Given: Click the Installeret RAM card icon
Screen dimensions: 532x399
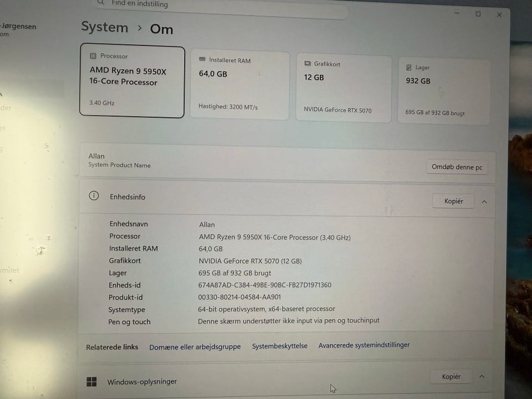Looking at the screenshot, I should [202, 59].
